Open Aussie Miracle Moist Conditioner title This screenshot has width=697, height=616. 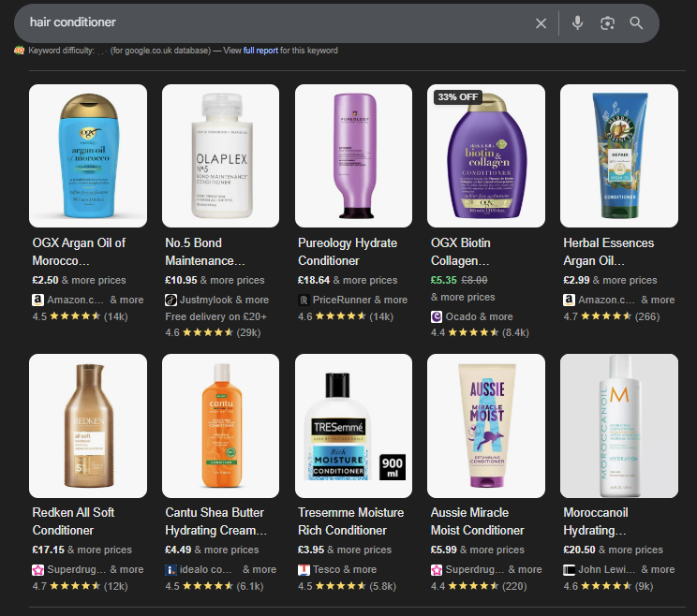(x=478, y=521)
